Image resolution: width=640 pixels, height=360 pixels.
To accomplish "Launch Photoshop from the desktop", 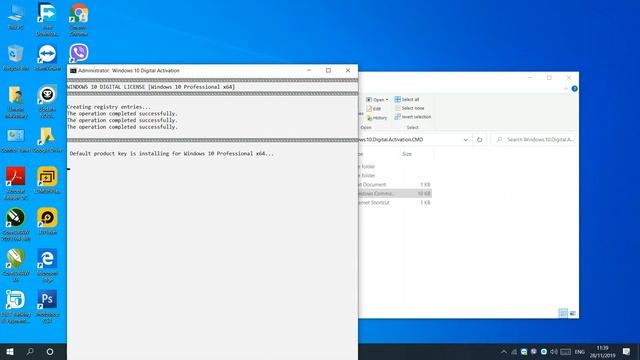I will (x=47, y=306).
